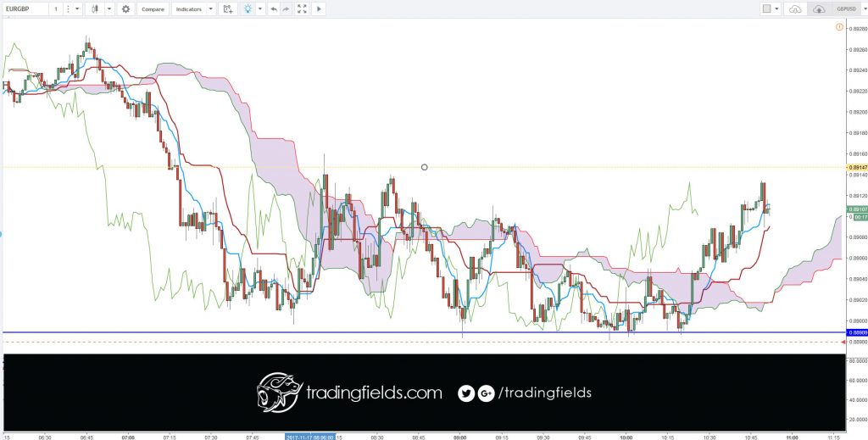
Task: Click the Compare button
Action: tap(153, 8)
